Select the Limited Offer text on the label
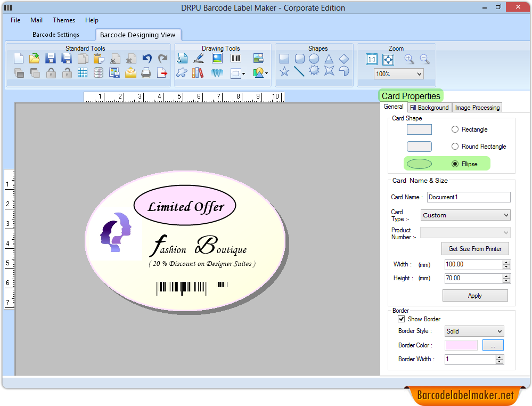 [x=186, y=206]
